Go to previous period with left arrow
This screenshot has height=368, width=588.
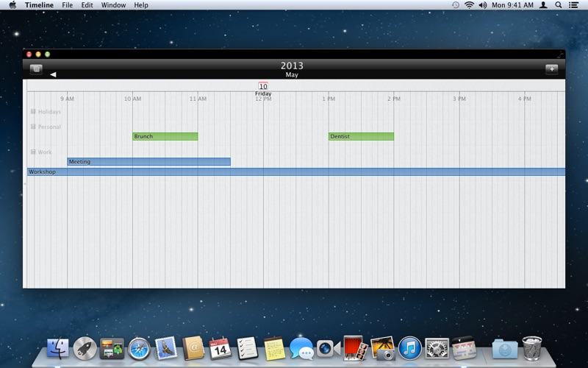tap(53, 74)
